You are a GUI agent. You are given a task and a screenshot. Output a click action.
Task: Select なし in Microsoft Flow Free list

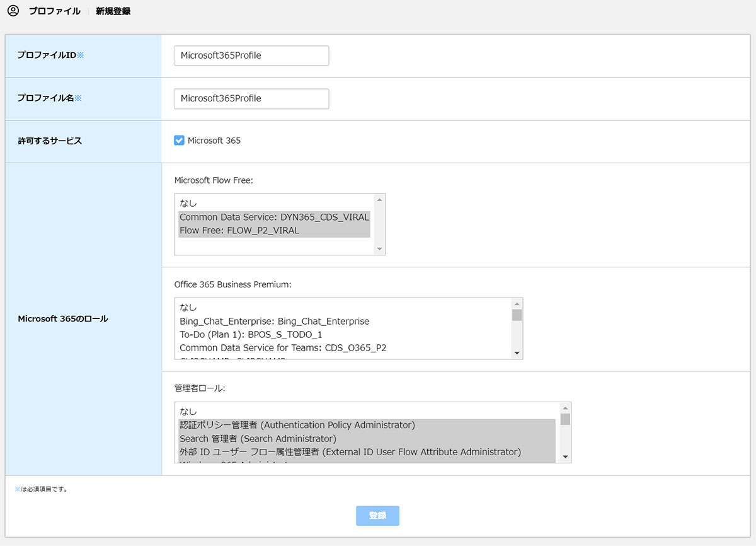[274, 203]
